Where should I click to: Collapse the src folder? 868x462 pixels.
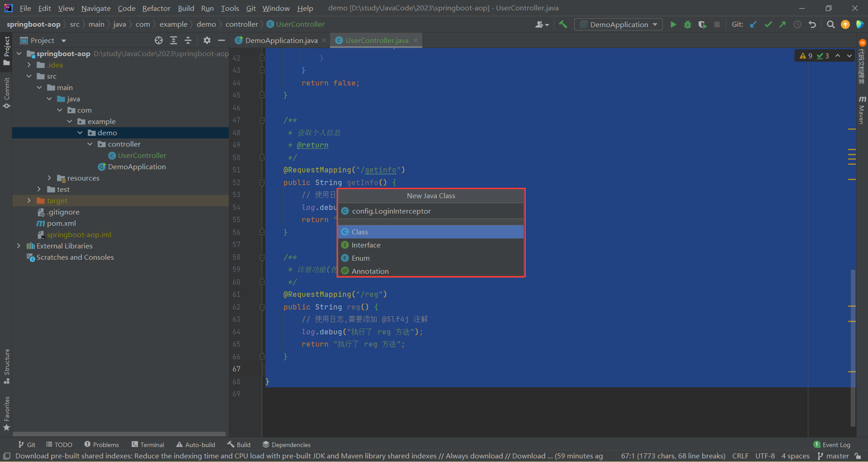[x=29, y=76]
